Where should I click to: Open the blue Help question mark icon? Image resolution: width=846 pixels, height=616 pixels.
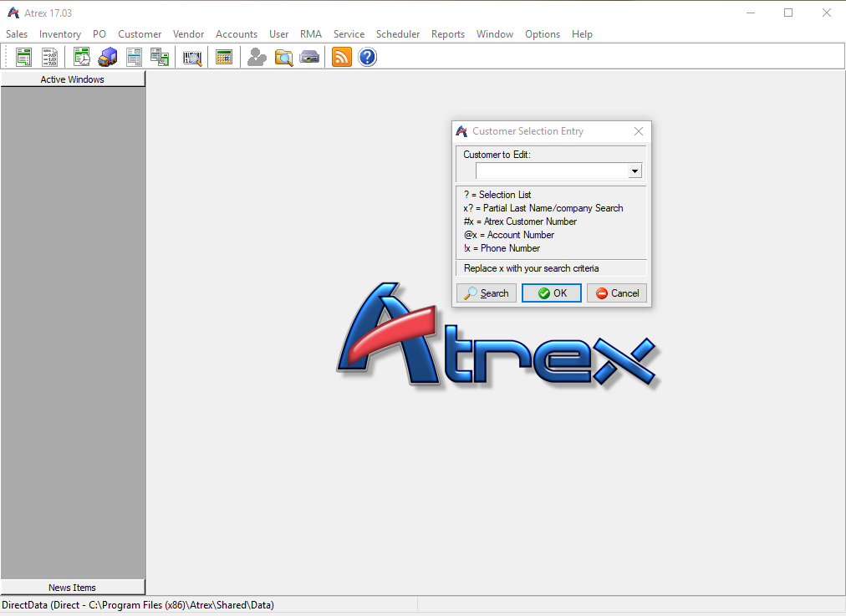click(367, 56)
